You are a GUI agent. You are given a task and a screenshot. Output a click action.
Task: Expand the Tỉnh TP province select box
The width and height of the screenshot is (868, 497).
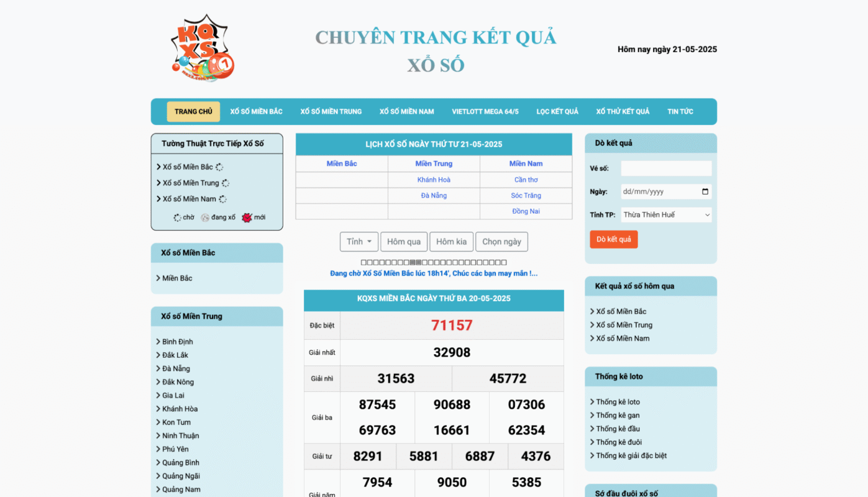click(666, 215)
